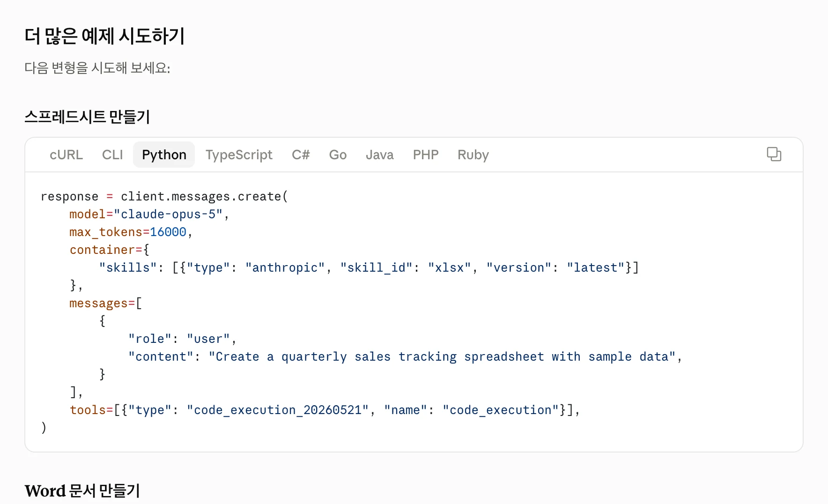Click the "content" prompt string line

(x=405, y=356)
